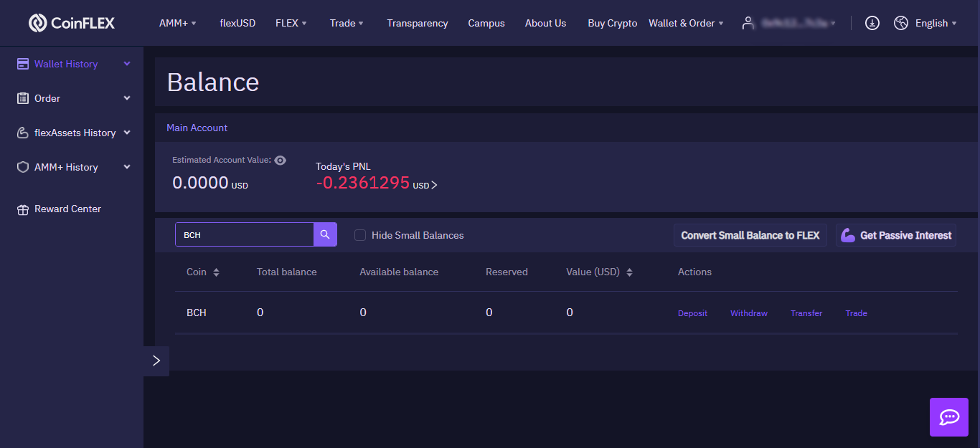Select Buy Crypto in header

(x=612, y=23)
